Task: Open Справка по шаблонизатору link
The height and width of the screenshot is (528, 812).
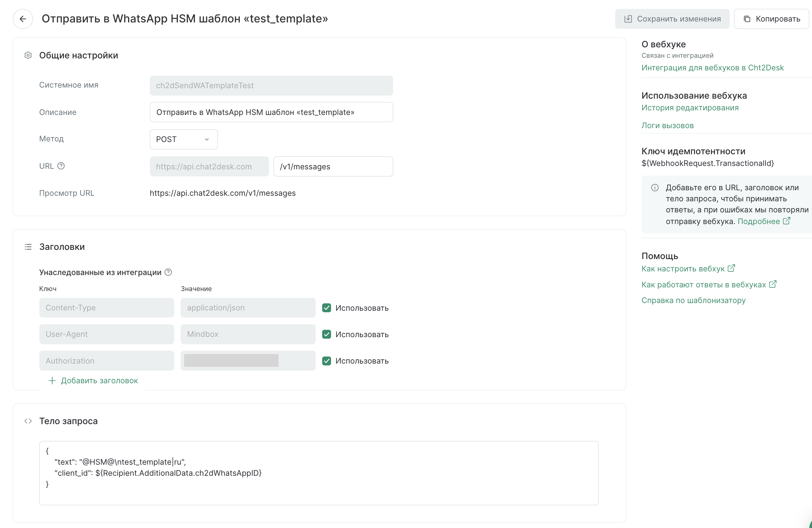Action: pyautogui.click(x=693, y=300)
